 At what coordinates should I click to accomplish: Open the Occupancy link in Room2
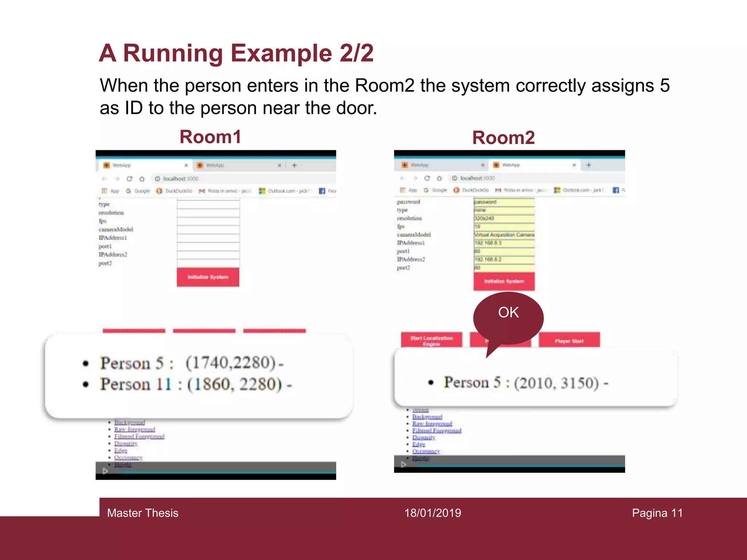(426, 451)
